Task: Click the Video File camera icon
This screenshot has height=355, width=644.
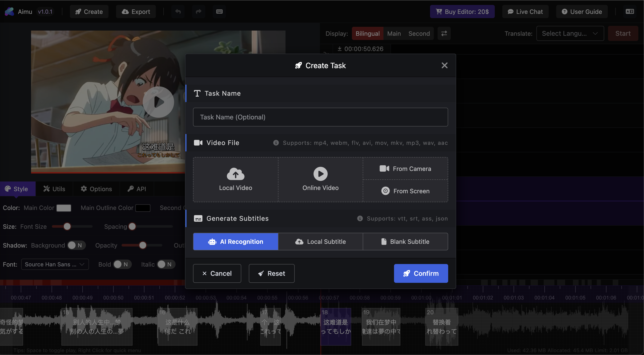Action: point(198,143)
